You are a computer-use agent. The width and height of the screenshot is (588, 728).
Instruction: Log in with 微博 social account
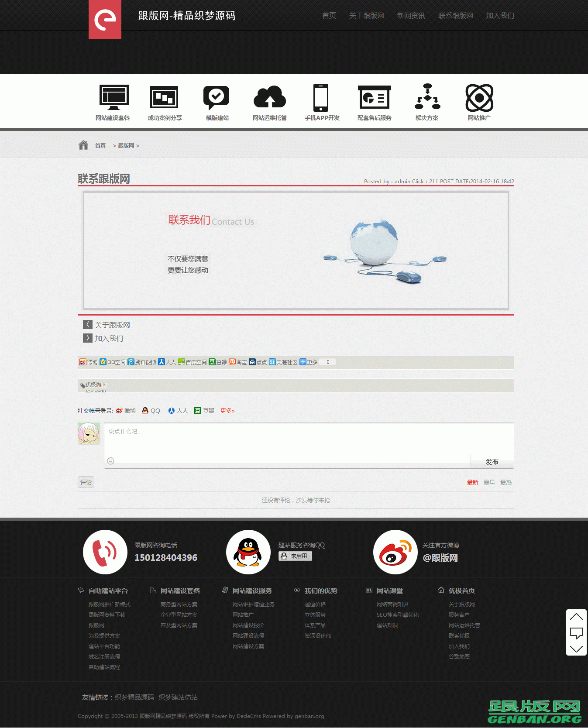pyautogui.click(x=126, y=411)
